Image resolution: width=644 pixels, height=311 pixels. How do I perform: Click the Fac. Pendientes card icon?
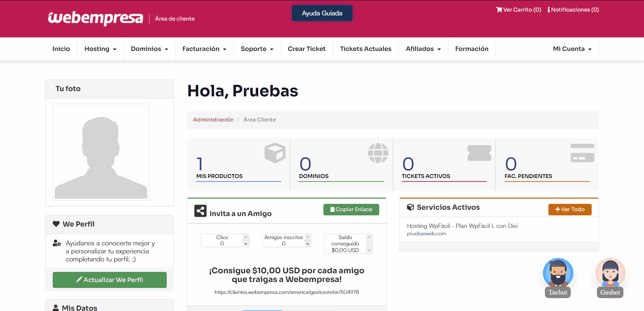(582, 153)
